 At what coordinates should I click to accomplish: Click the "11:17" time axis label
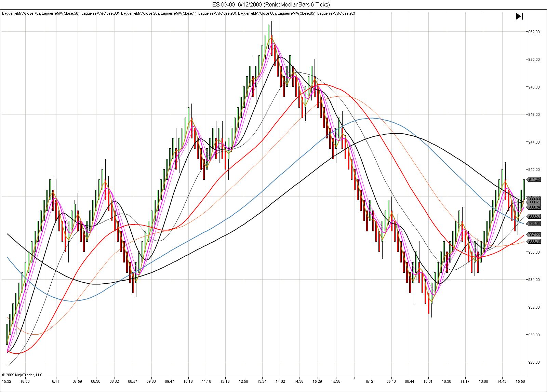465,381
